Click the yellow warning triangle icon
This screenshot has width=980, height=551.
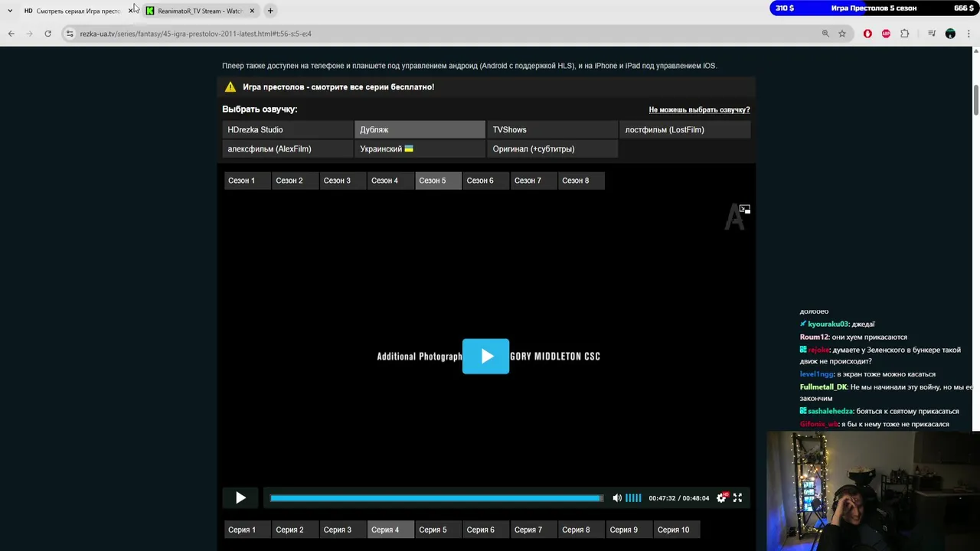(x=230, y=86)
